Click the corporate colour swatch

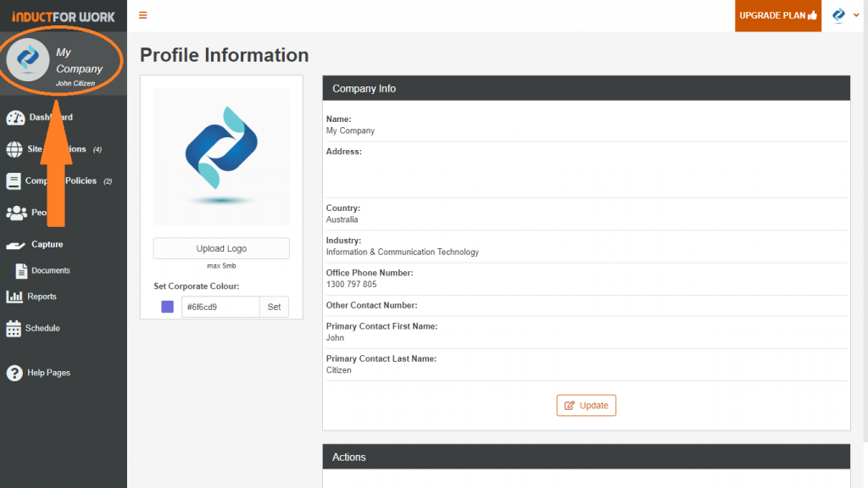point(167,307)
